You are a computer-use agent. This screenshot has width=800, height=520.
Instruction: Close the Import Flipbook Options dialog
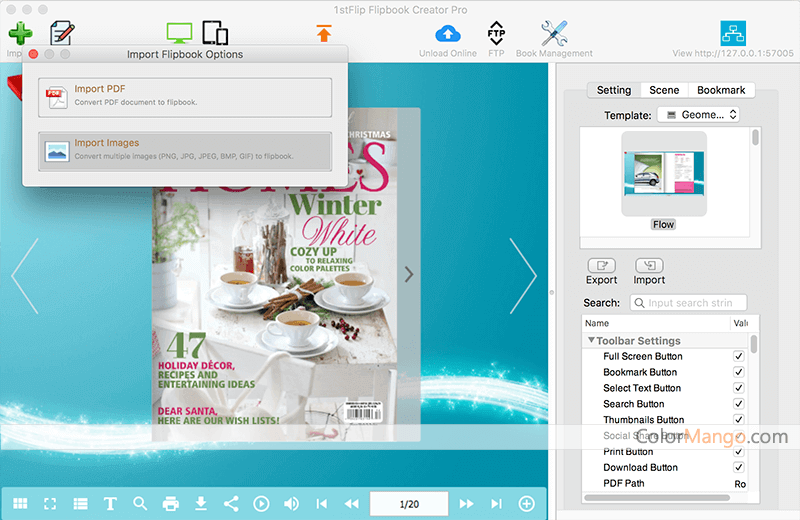(x=34, y=54)
